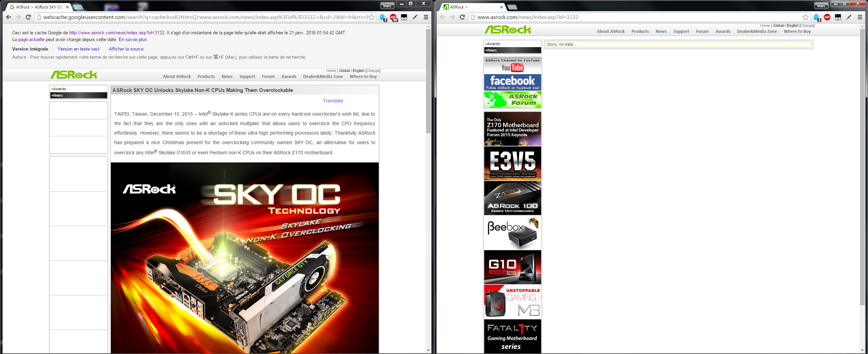Open the Z170 Motherboard IDF 2015 banner
The height and width of the screenshot is (354, 868).
click(x=512, y=129)
